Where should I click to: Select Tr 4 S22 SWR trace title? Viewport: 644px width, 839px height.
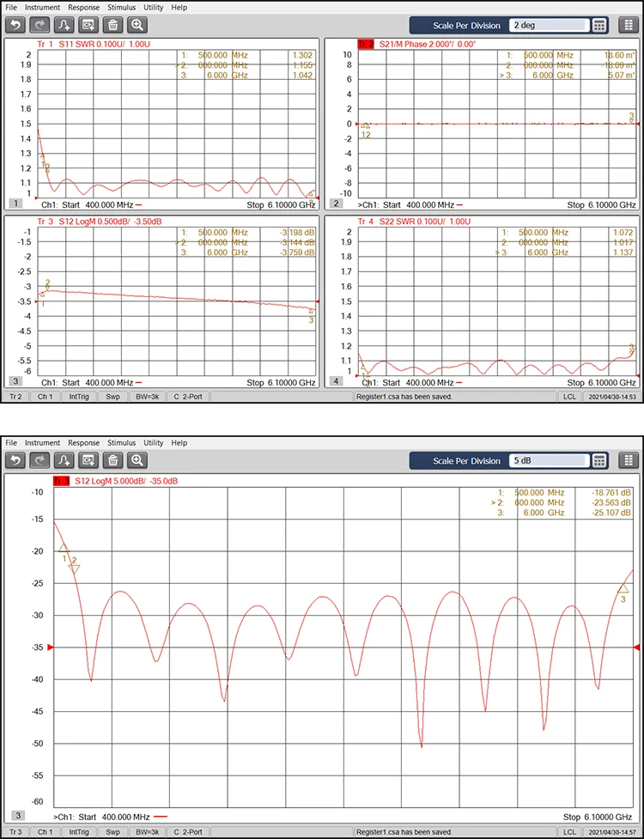pos(414,221)
